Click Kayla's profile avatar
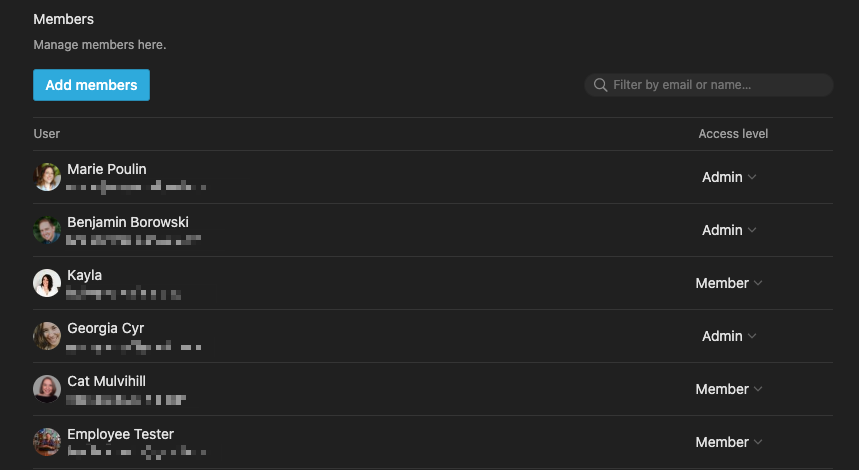This screenshot has width=859, height=470. coord(47,283)
